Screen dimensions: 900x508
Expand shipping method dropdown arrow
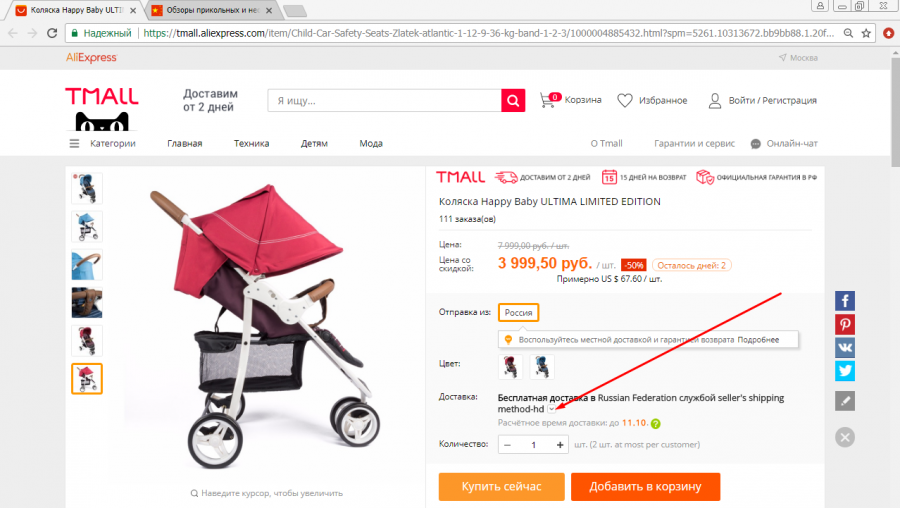552,409
